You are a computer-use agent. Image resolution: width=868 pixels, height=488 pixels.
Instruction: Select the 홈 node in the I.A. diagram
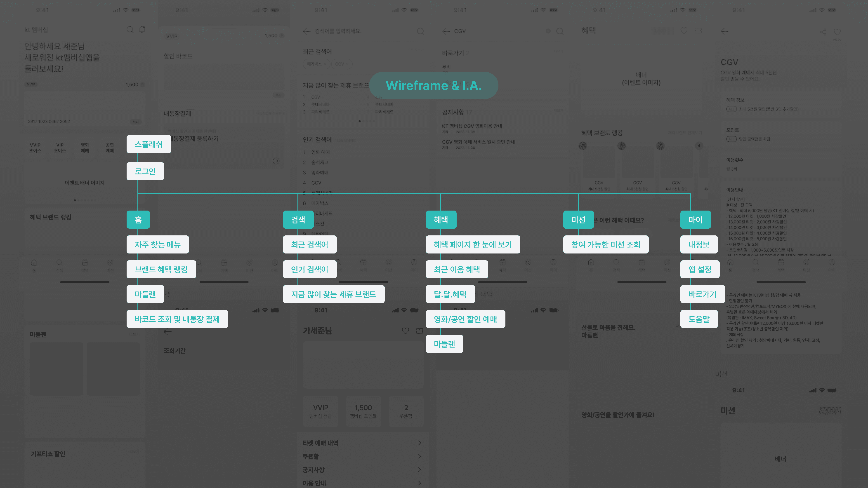pos(138,220)
